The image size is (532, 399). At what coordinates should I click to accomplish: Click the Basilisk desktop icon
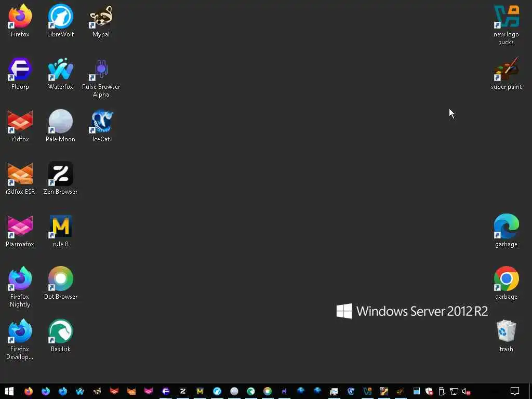coord(60,336)
